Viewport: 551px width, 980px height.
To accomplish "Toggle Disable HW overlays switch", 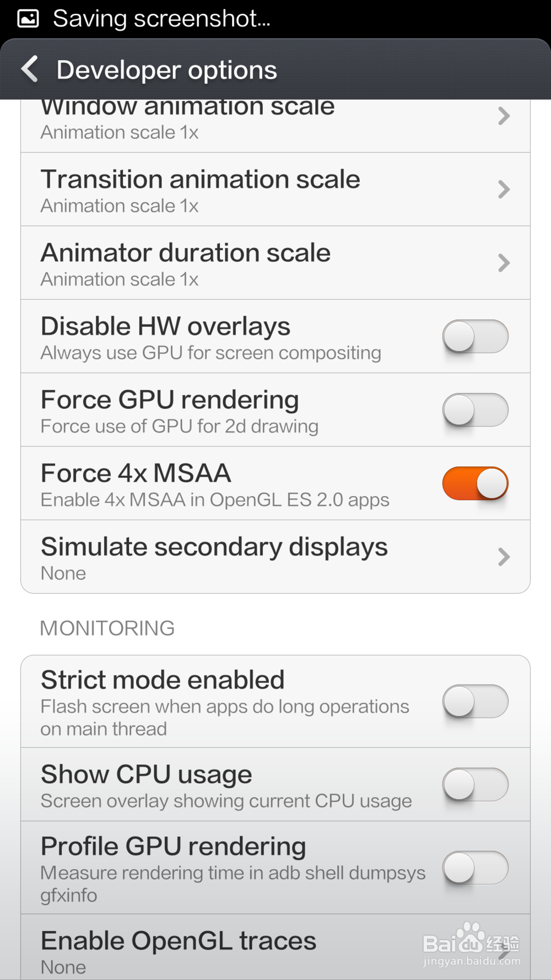I will (475, 336).
